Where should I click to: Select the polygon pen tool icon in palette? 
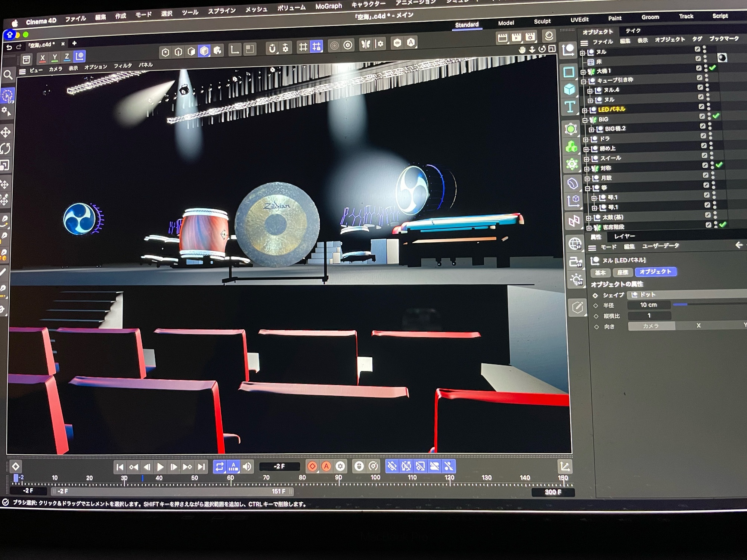577,308
